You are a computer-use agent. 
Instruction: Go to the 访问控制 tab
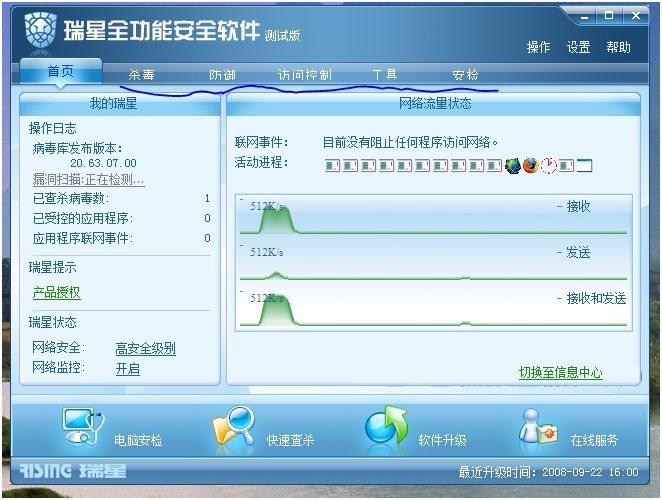coord(305,75)
